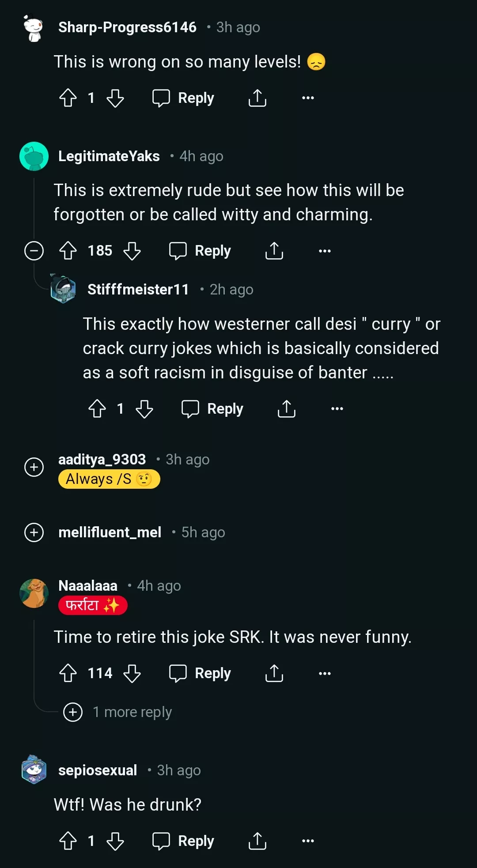The width and height of the screenshot is (477, 868).
Task: Reply to LegitimateYaks' comment
Action: tap(200, 250)
